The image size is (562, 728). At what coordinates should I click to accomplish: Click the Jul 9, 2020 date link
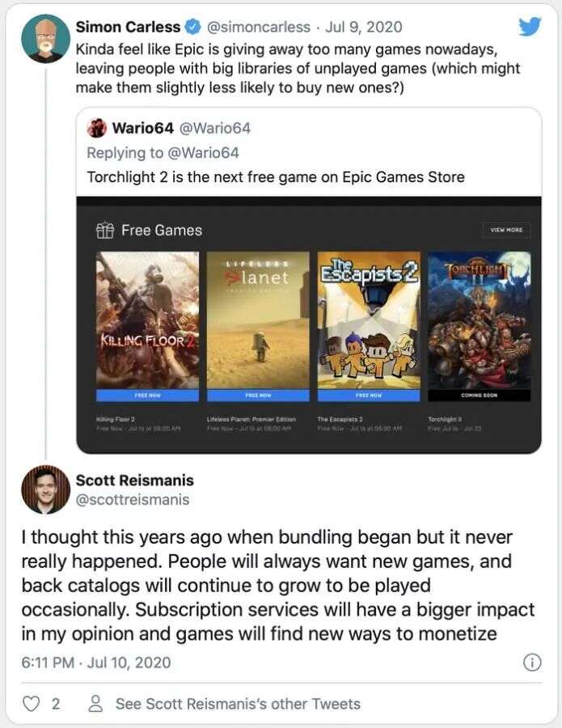(x=363, y=27)
